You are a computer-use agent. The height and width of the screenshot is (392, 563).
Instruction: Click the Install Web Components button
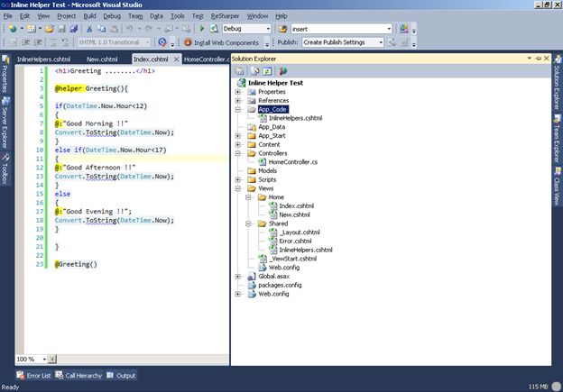[222, 42]
